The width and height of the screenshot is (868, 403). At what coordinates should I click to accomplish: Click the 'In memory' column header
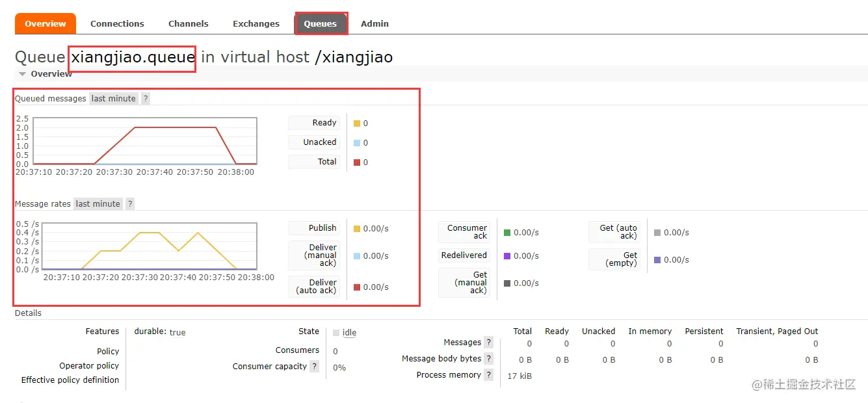pyautogui.click(x=650, y=331)
